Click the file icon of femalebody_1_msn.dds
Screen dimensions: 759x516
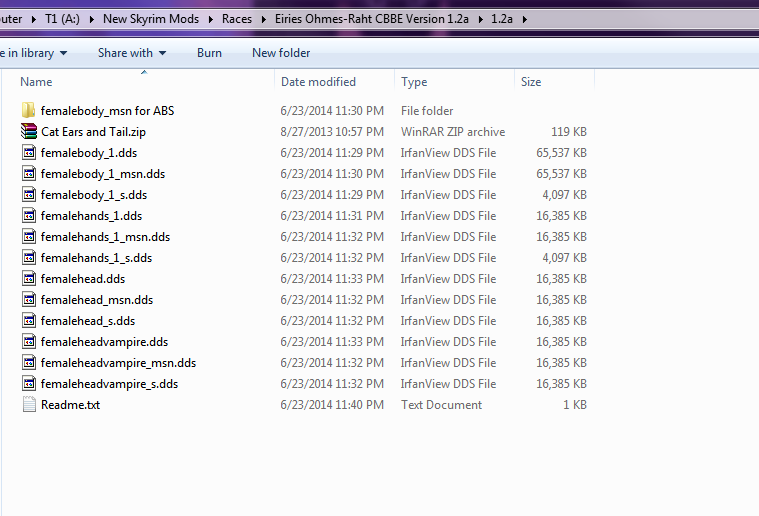[x=29, y=173]
